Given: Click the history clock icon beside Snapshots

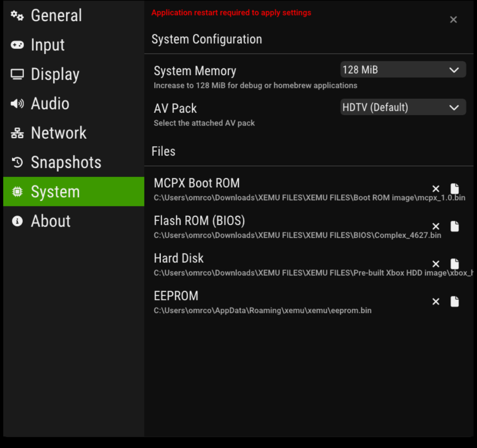Looking at the screenshot, I should click(x=17, y=162).
